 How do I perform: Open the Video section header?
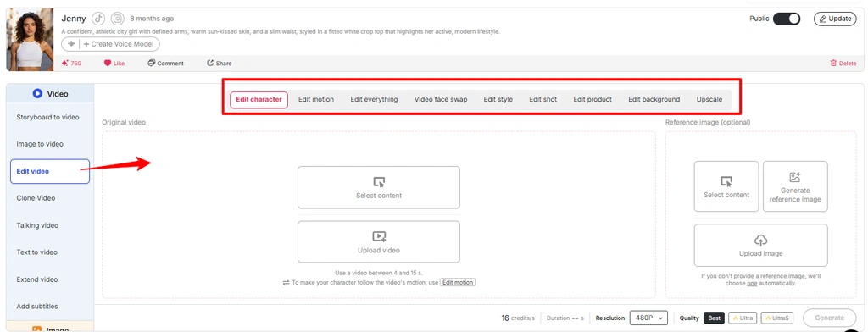coord(50,93)
